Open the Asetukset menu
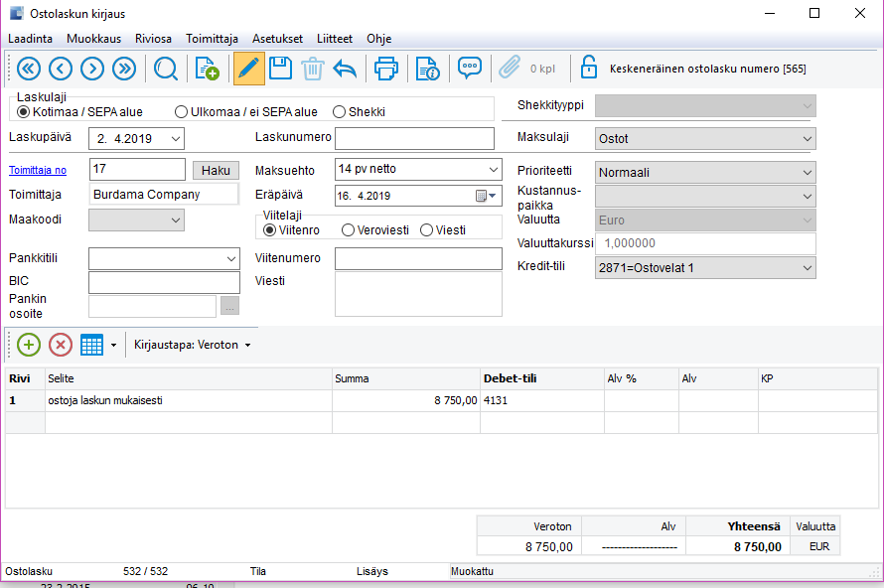The height and width of the screenshot is (588, 884). [x=277, y=39]
